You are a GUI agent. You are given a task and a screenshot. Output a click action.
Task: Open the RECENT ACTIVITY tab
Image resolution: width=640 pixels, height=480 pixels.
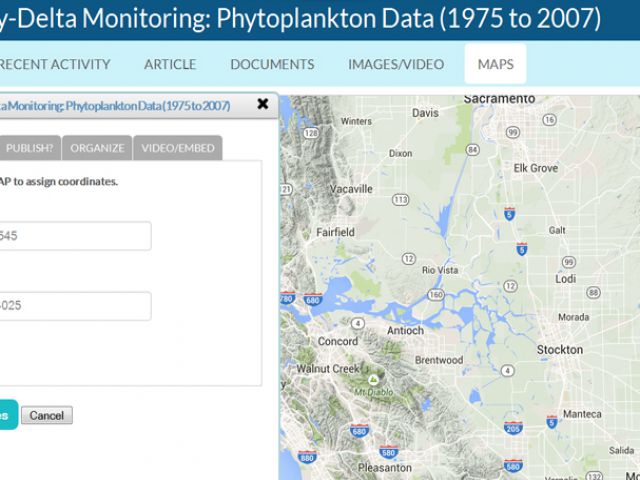(x=54, y=64)
